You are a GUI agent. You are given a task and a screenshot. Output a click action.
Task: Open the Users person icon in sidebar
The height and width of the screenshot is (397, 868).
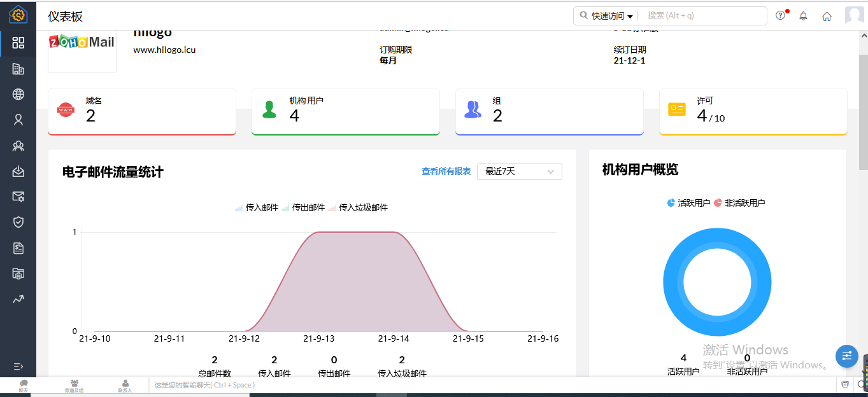[x=18, y=120]
